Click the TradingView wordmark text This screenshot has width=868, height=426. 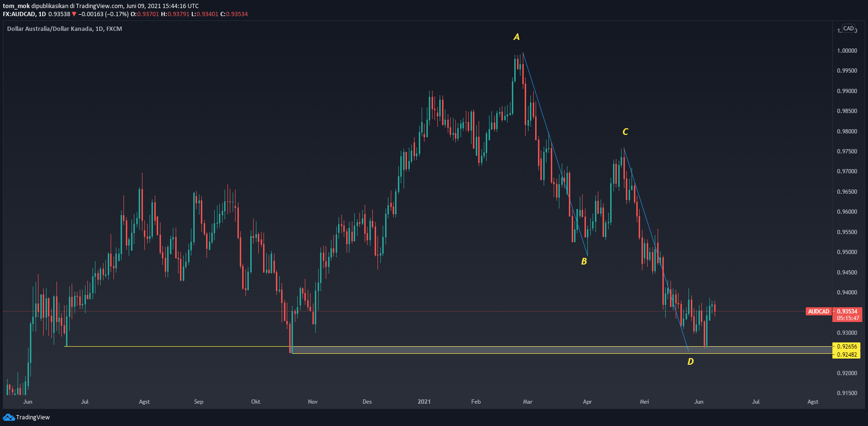coord(33,417)
